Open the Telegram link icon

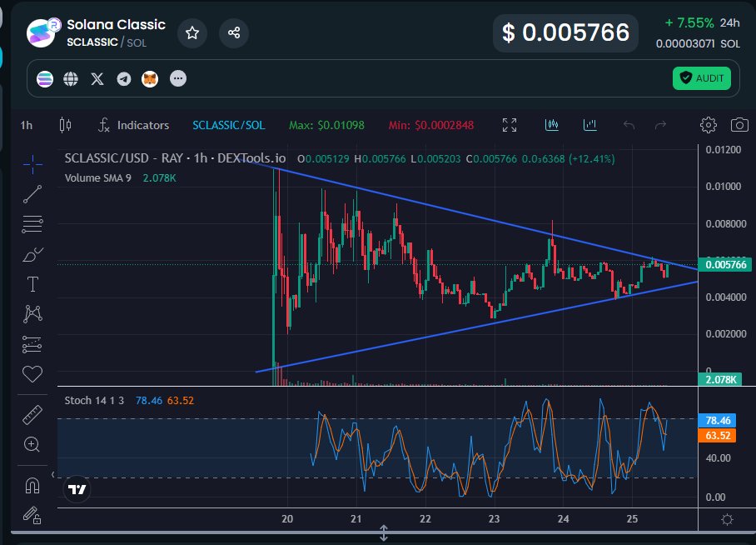pyautogui.click(x=124, y=78)
